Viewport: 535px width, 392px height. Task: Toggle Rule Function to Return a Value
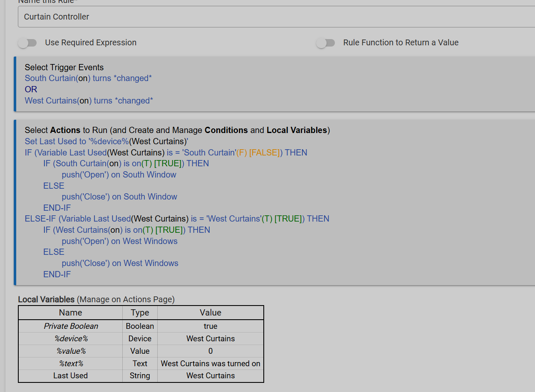325,43
